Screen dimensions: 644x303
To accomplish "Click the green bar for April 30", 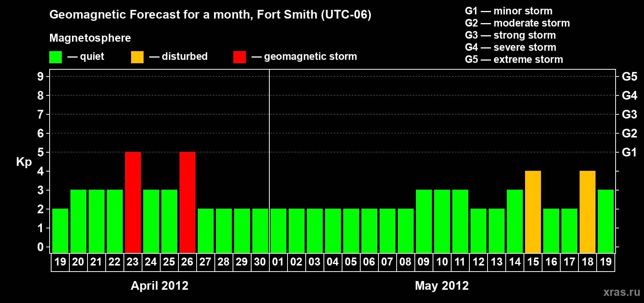I will (x=260, y=231).
